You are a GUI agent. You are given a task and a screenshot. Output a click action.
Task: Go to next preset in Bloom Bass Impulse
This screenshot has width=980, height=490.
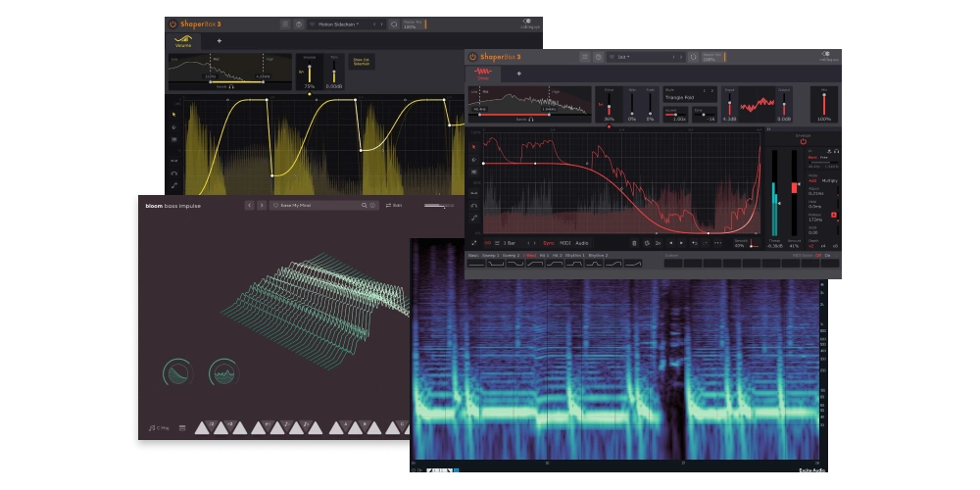[x=262, y=205]
